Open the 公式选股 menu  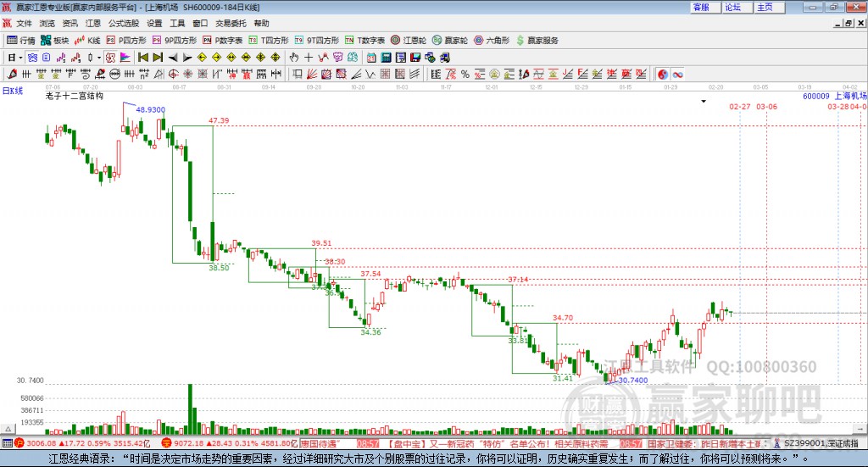tap(124, 23)
